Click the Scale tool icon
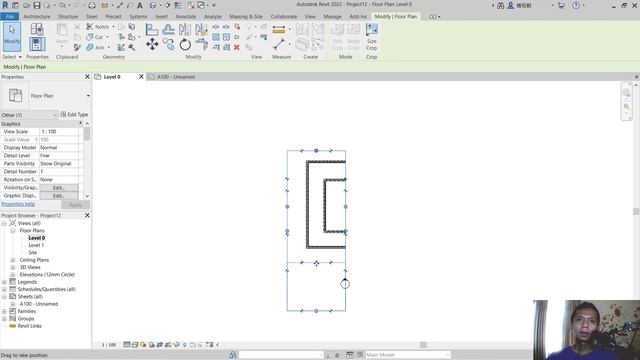This screenshot has height=360, width=640. pyautogui.click(x=226, y=37)
